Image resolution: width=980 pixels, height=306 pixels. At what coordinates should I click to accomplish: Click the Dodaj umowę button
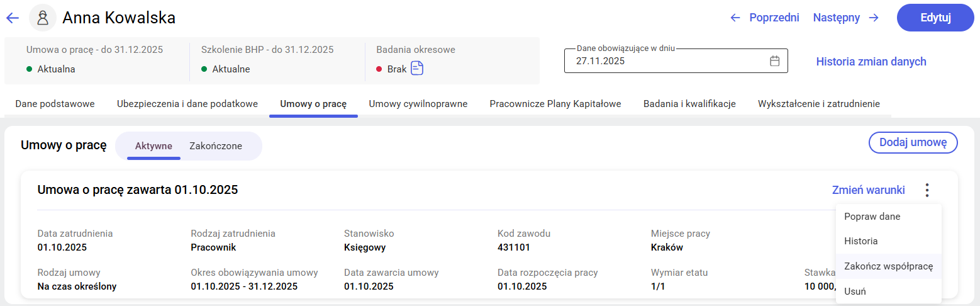913,142
